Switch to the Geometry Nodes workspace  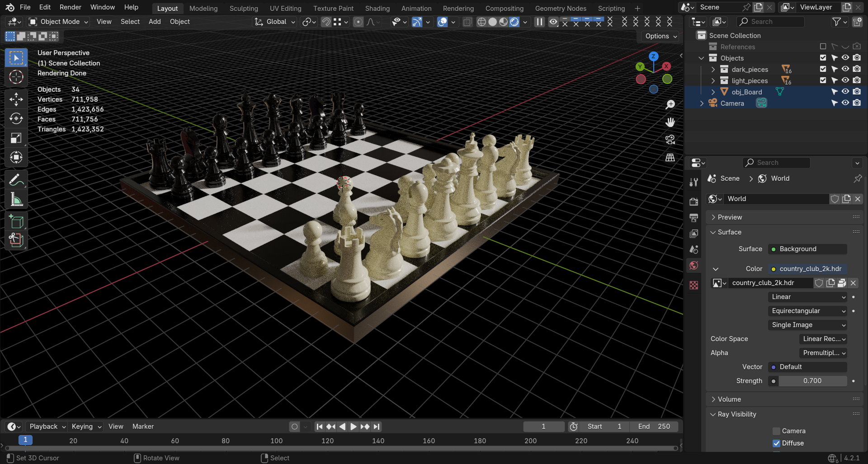pyautogui.click(x=561, y=8)
